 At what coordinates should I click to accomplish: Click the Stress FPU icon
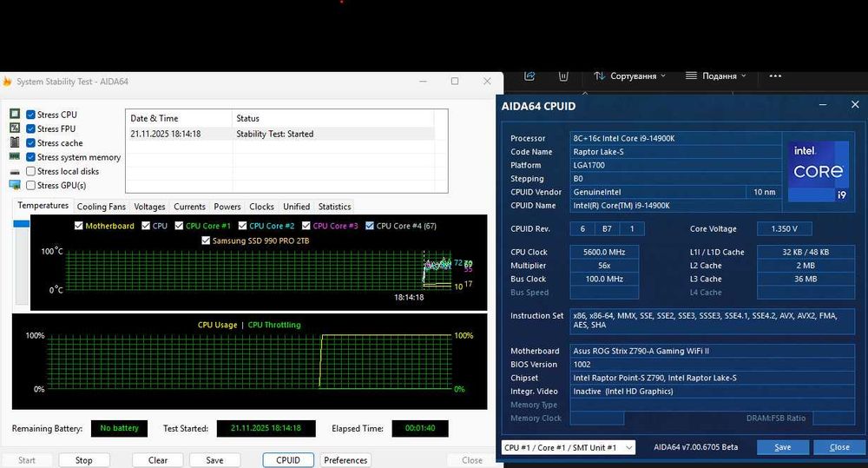(15, 128)
